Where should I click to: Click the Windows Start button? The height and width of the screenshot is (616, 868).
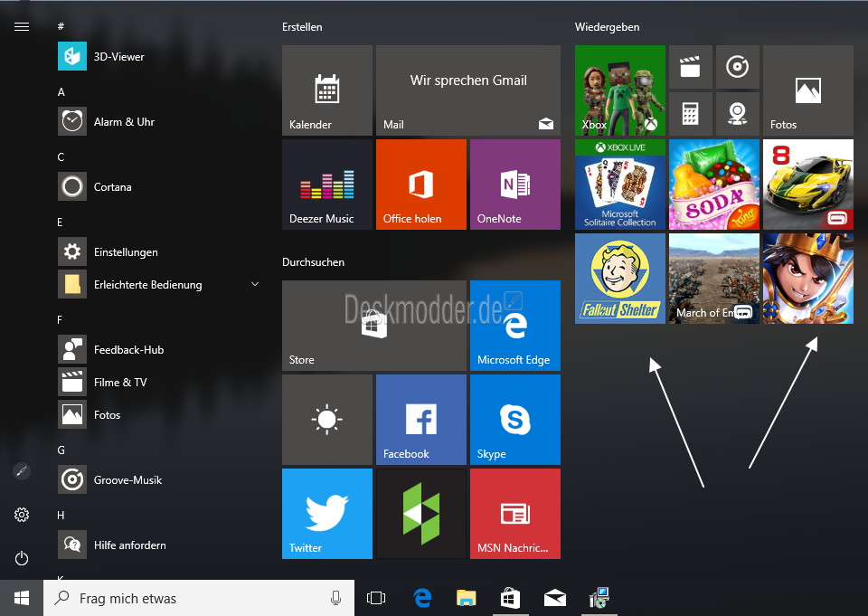[22, 598]
